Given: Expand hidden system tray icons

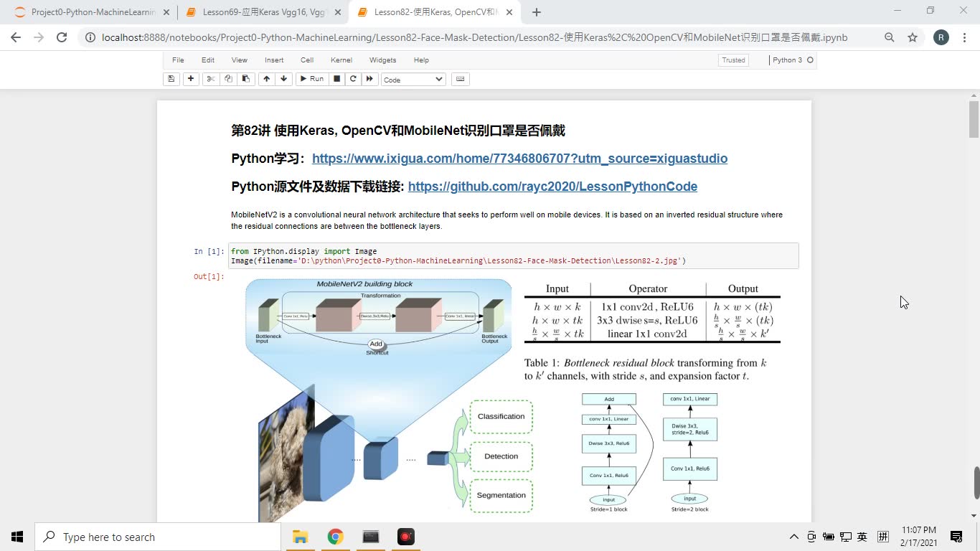Looking at the screenshot, I should click(x=794, y=536).
